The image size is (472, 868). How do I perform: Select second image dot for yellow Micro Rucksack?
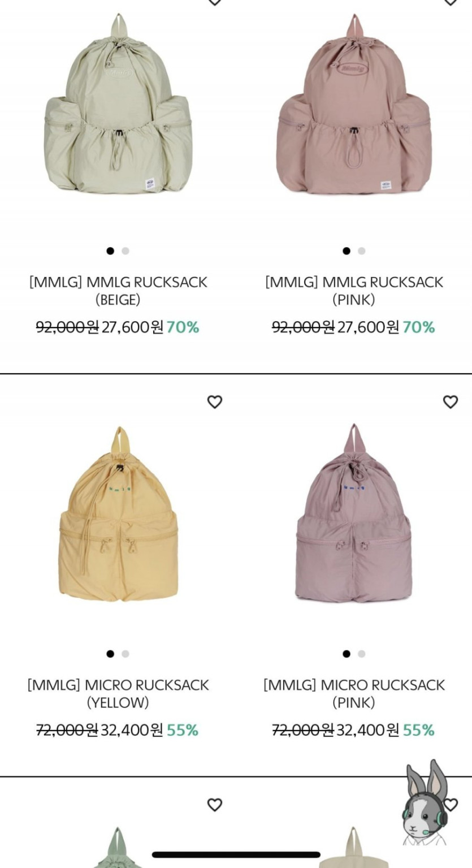tap(125, 654)
